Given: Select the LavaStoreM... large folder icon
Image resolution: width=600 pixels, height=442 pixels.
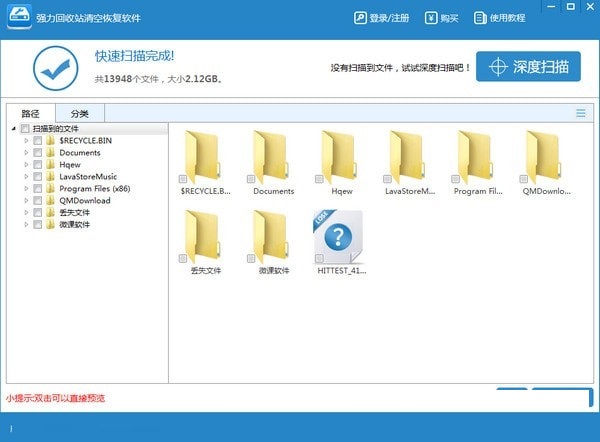Looking at the screenshot, I should pyautogui.click(x=406, y=157).
